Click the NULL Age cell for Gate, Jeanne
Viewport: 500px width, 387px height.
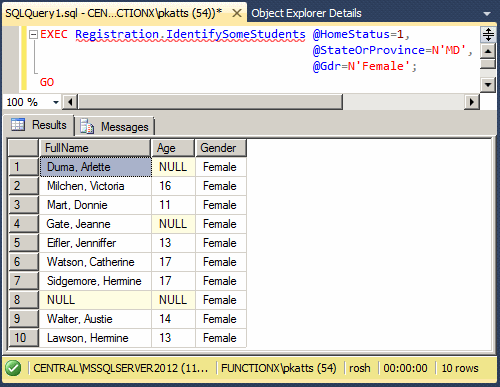click(x=173, y=224)
